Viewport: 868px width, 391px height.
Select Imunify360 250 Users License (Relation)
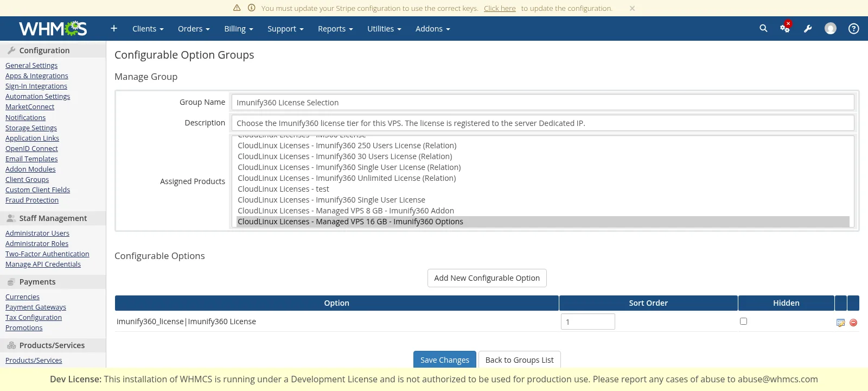click(542, 146)
